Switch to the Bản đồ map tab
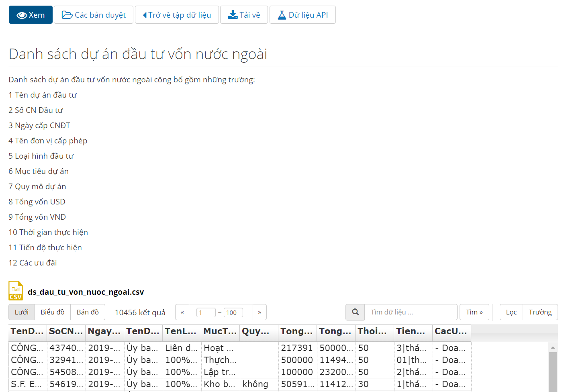This screenshot has width=562, height=392. [x=88, y=312]
